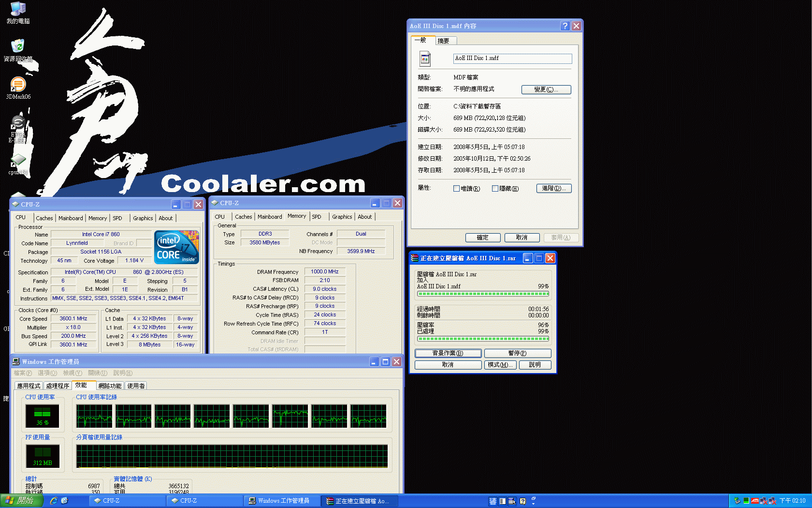Image resolution: width=812 pixels, height=508 pixels.
Task: Open the 說明(H) menu in Task Manager
Action: tap(123, 373)
